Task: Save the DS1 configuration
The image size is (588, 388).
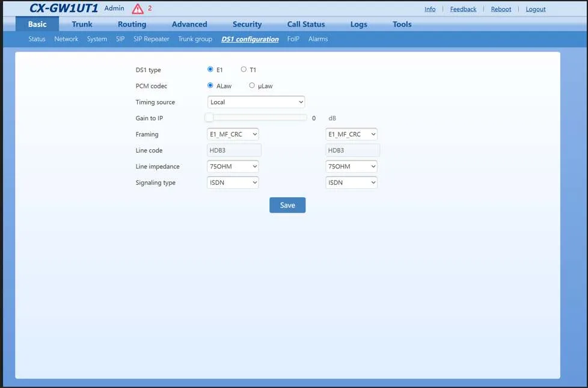Action: click(287, 205)
